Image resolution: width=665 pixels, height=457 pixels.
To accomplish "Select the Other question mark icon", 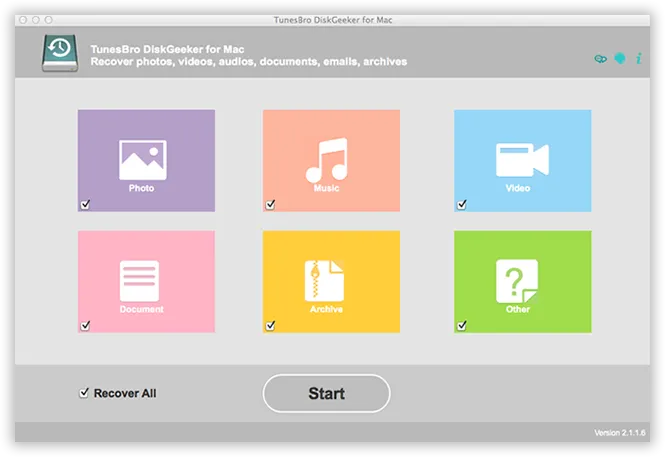I will pos(518,280).
